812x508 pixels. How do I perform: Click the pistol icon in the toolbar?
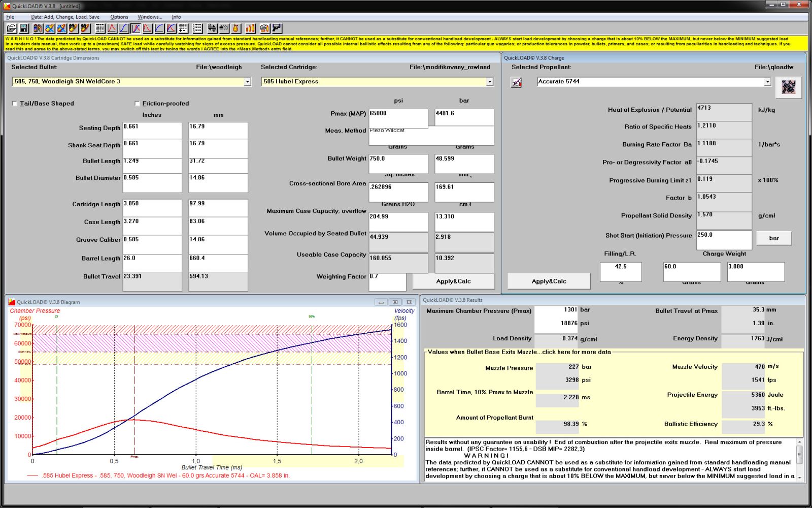pos(277,28)
